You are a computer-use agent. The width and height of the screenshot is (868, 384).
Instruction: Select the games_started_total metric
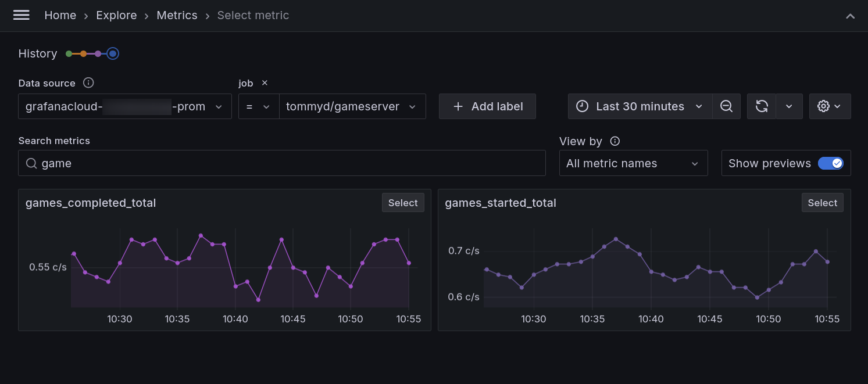tap(822, 203)
